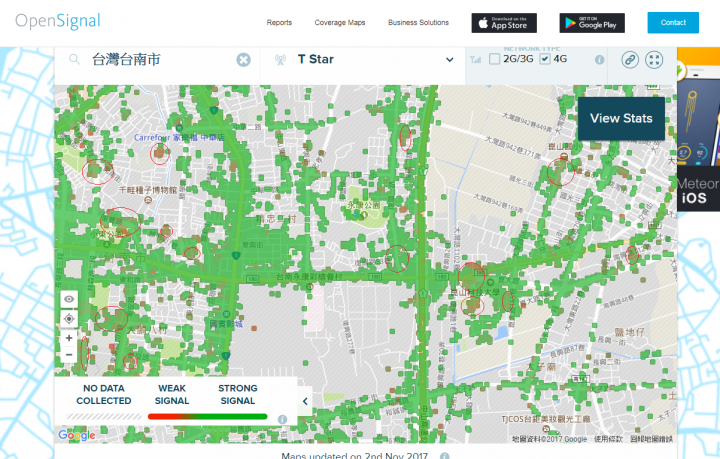Viewport: 720px width, 459px height.
Task: Open 回報地圖錯誤 report map error link
Action: click(652, 439)
